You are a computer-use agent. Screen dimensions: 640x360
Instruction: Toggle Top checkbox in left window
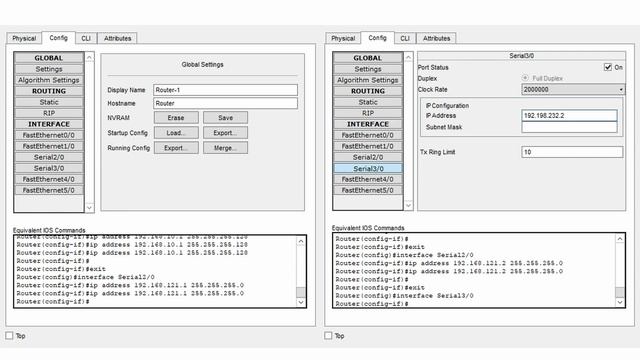click(x=9, y=336)
